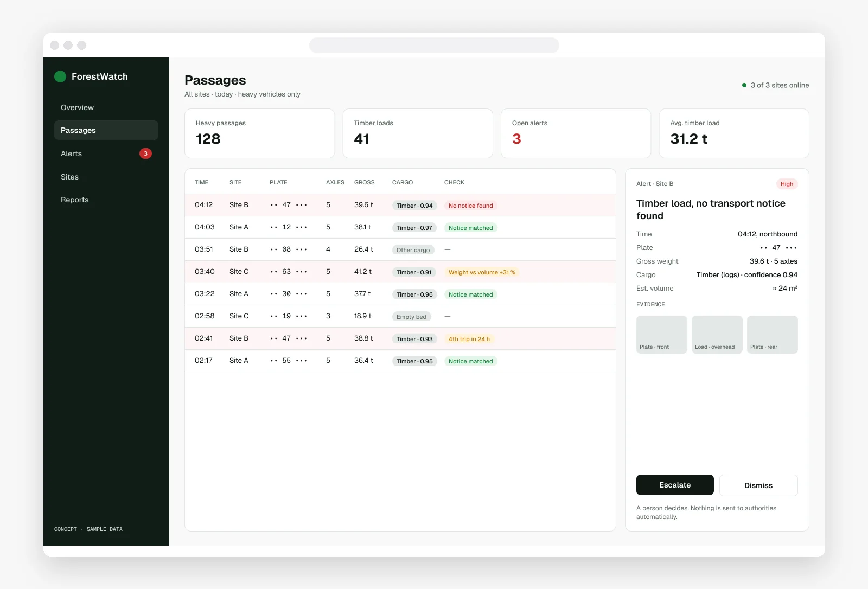Image resolution: width=868 pixels, height=589 pixels.
Task: Click the Heavy passages 128 card
Action: click(259, 133)
